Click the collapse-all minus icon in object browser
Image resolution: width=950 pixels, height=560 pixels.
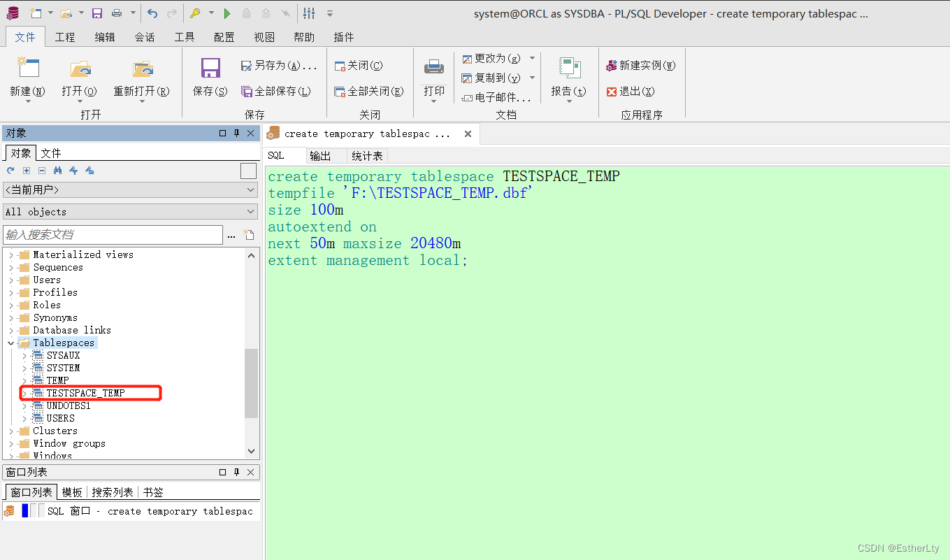pyautogui.click(x=42, y=171)
